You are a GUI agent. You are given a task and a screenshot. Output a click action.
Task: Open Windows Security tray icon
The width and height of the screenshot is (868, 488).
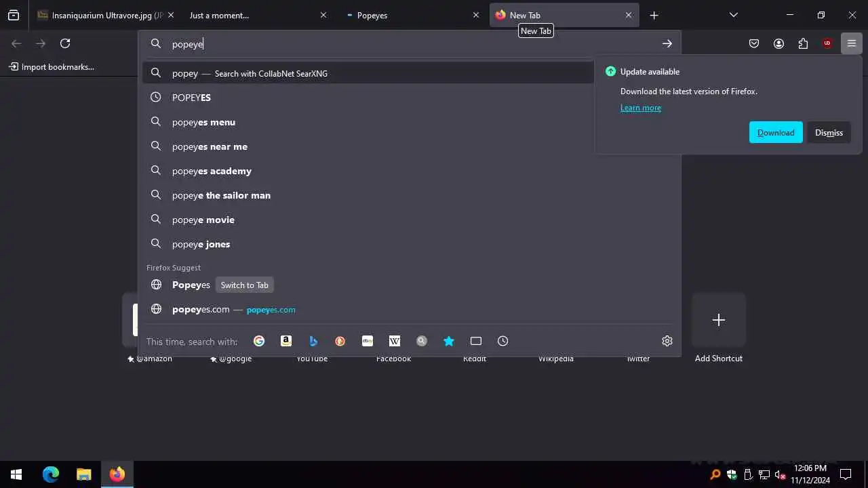coord(732,474)
